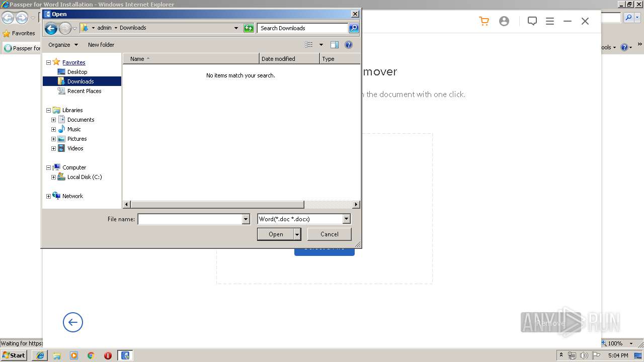The height and width of the screenshot is (362, 644).
Task: Open the shopping cart in Passper
Action: [484, 21]
